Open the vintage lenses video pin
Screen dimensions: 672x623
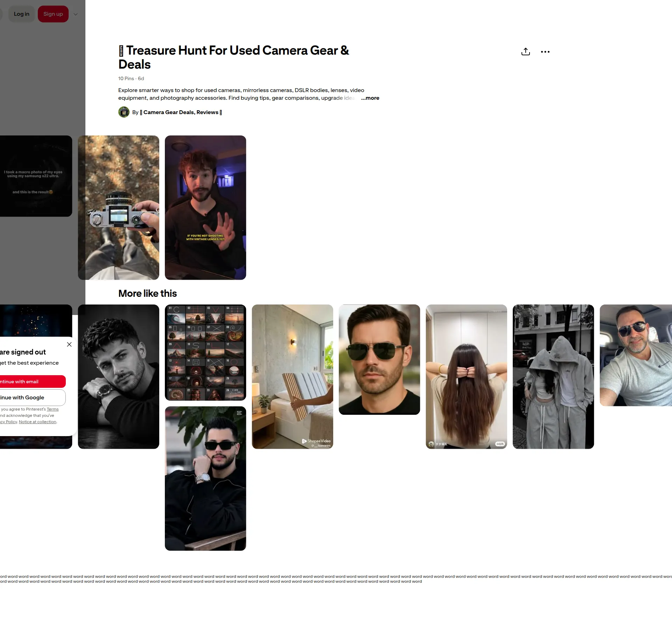205,208
